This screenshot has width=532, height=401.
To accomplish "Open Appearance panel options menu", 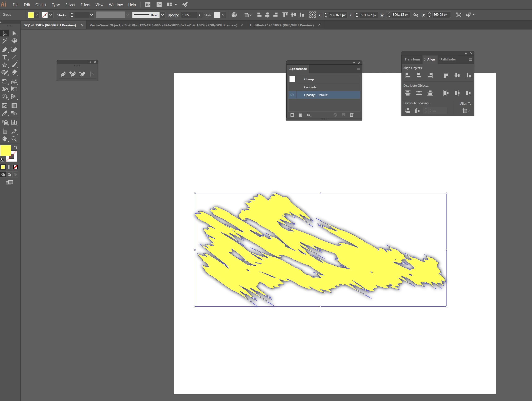I will [x=358, y=69].
